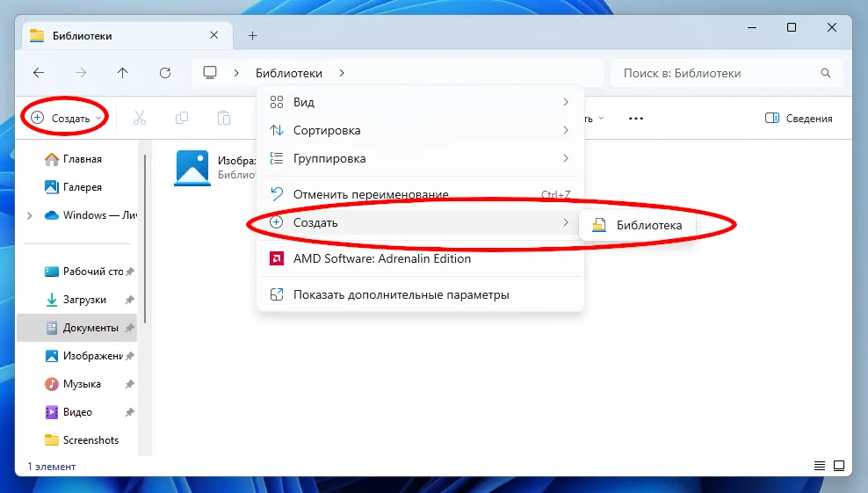Open the new tab plus button

[x=252, y=35]
